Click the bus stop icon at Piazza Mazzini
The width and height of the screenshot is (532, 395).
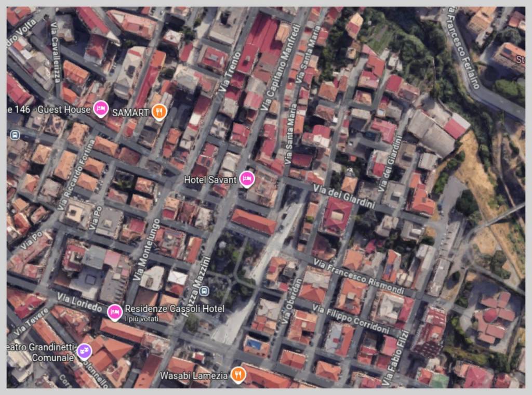[x=205, y=289]
